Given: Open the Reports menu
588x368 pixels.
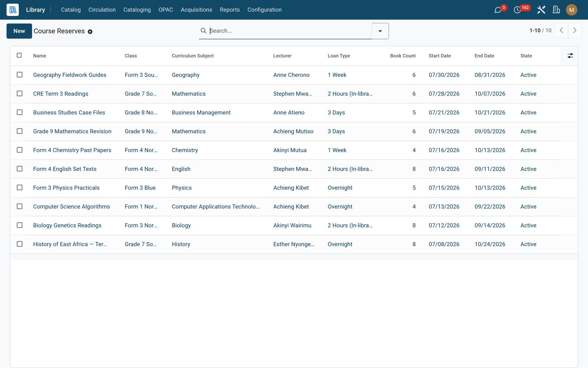Looking at the screenshot, I should pos(230,10).
